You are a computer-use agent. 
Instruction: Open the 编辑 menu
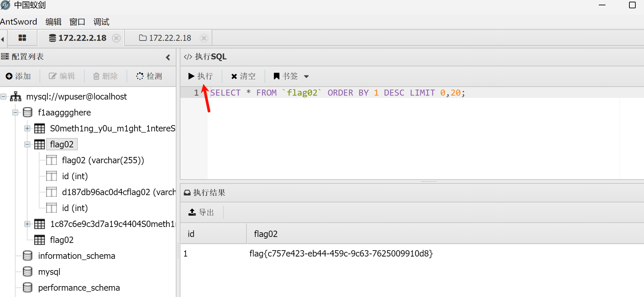click(53, 22)
